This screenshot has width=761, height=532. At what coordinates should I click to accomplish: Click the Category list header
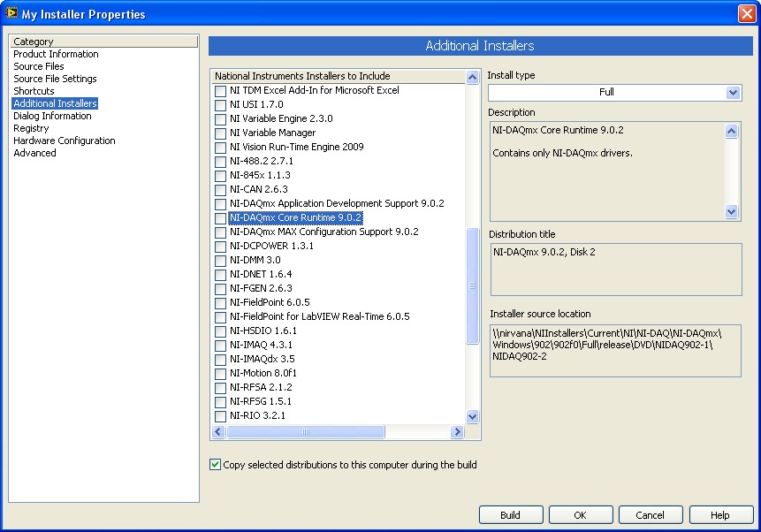pyautogui.click(x=104, y=42)
